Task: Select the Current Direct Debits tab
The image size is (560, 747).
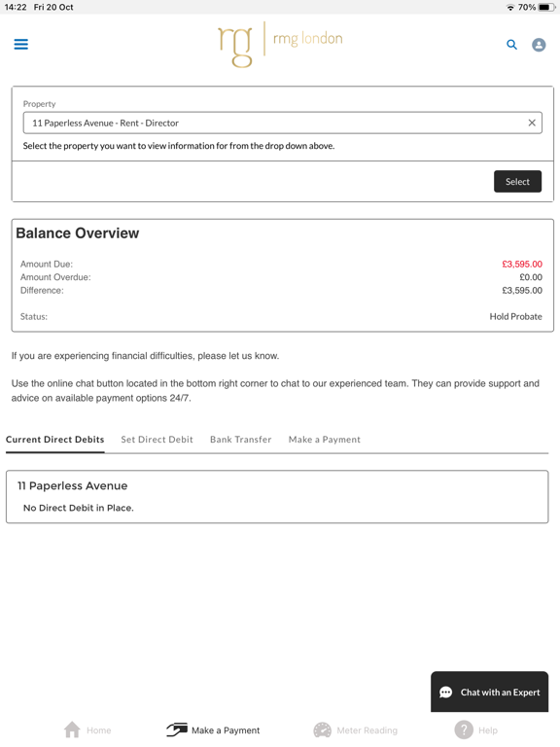Action: [54, 440]
